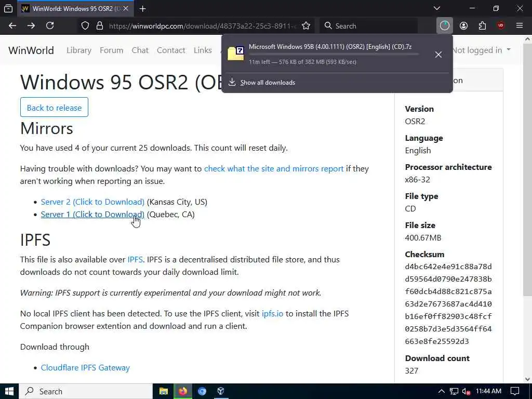Click the padlock site security icon

[100, 26]
